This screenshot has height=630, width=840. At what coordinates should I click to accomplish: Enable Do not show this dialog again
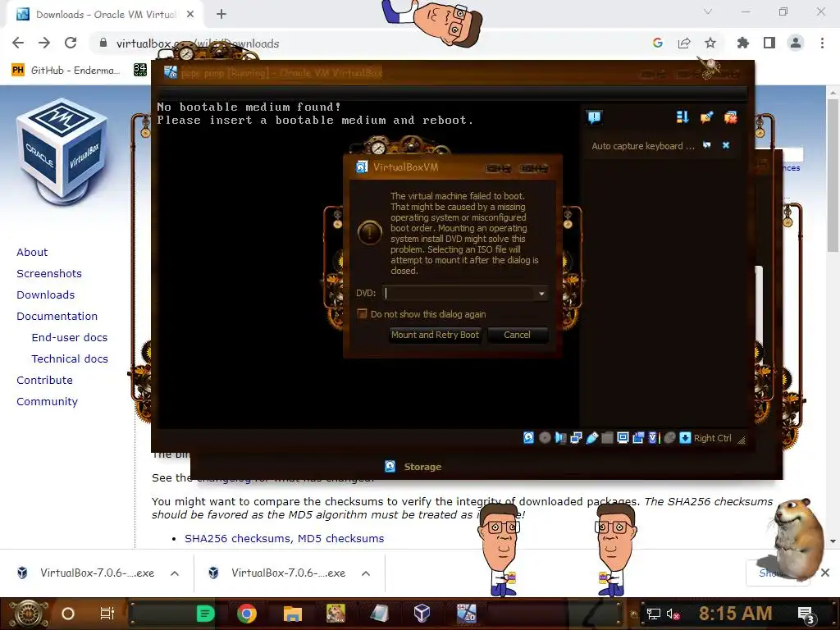coord(362,314)
